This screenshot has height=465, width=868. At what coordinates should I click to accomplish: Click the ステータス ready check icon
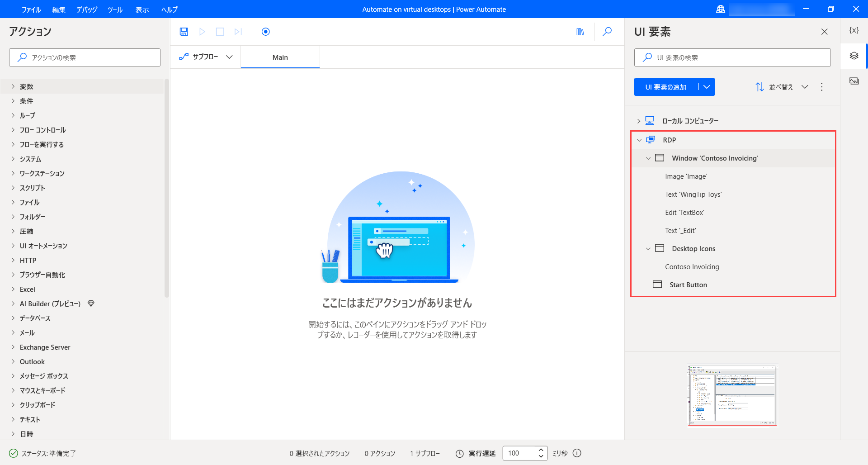tap(14, 453)
